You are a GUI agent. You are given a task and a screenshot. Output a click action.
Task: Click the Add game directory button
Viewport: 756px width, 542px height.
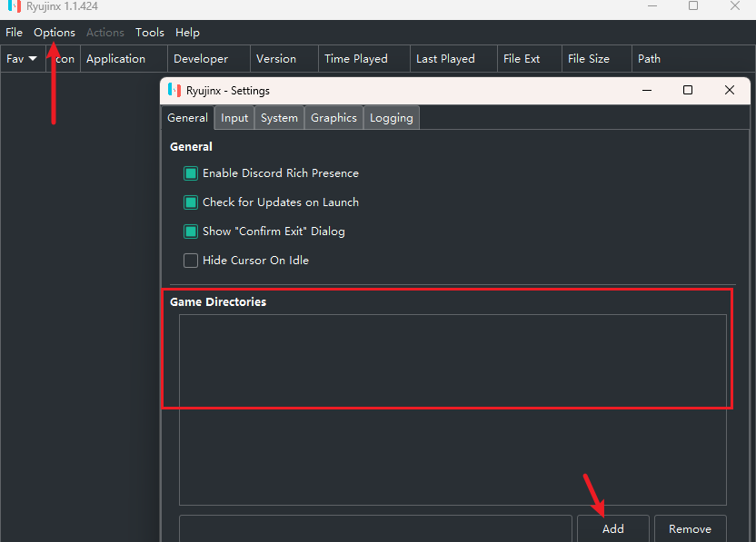pos(613,528)
